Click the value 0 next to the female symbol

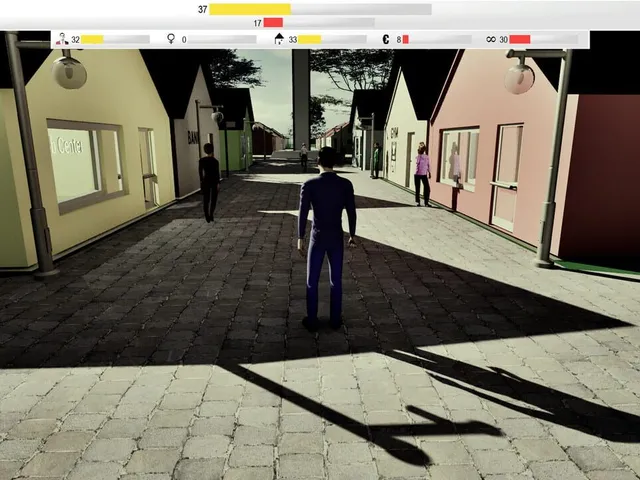(x=184, y=40)
